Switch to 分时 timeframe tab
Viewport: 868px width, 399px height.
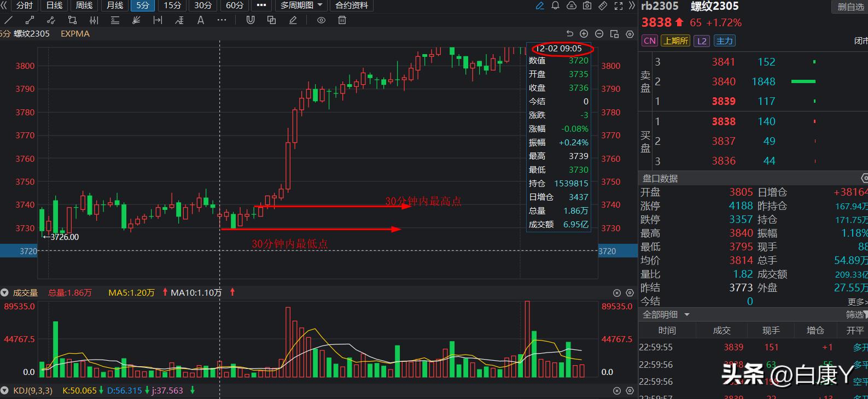[25, 5]
